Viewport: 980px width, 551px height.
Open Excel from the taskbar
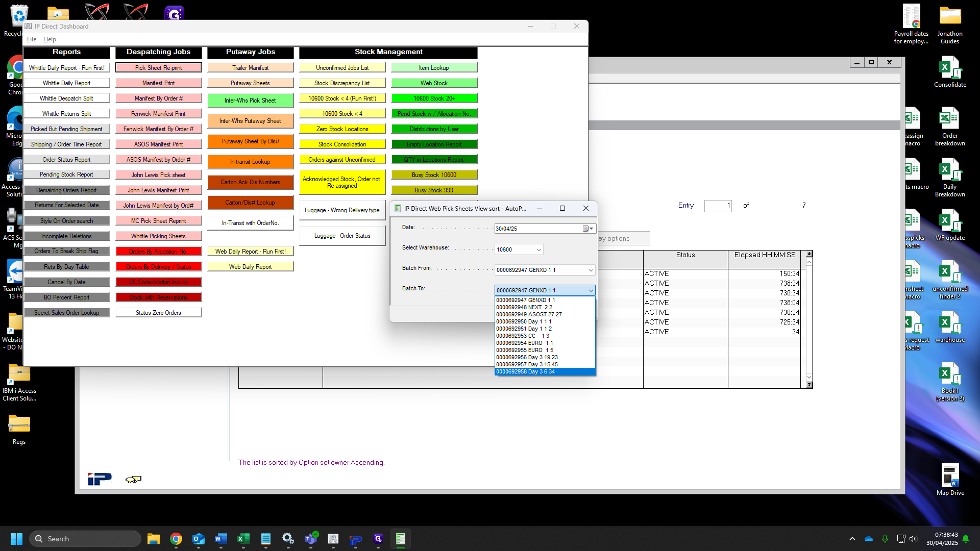point(243,539)
